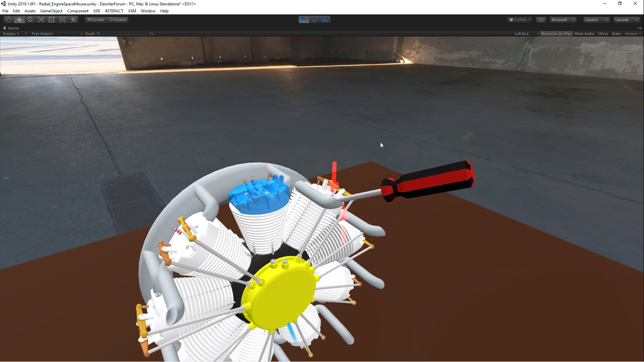The height and width of the screenshot is (362, 644).
Task: Show the Stats overlay
Action: [616, 34]
